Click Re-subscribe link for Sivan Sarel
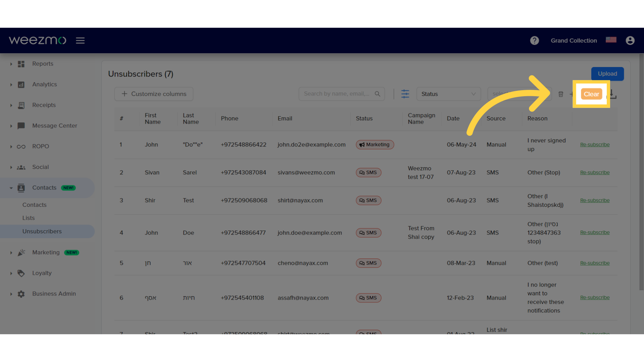The width and height of the screenshot is (644, 362). pyautogui.click(x=594, y=172)
